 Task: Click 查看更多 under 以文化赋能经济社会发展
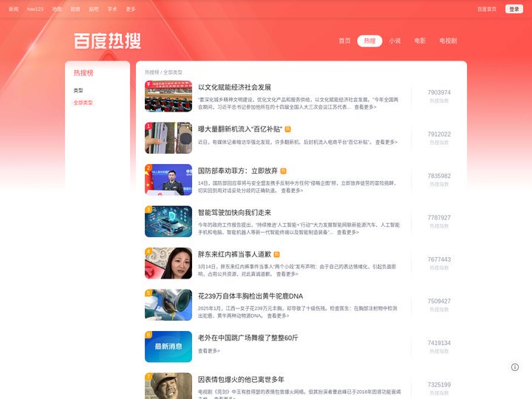pyautogui.click(x=366, y=107)
